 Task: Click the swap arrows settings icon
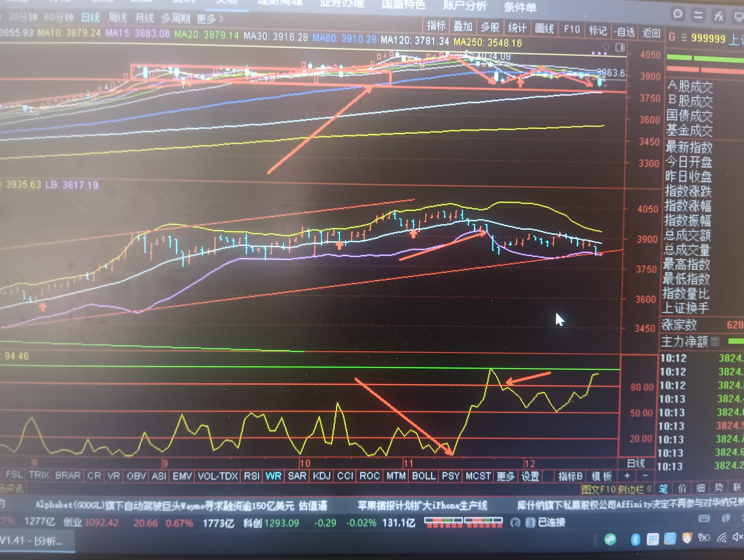[698, 15]
